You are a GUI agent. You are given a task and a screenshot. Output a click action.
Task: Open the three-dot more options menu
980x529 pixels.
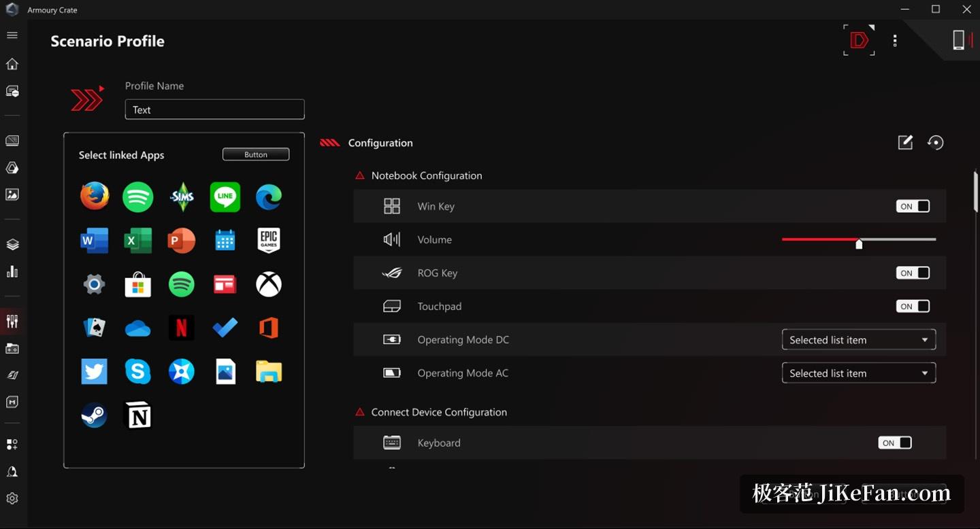[895, 41]
